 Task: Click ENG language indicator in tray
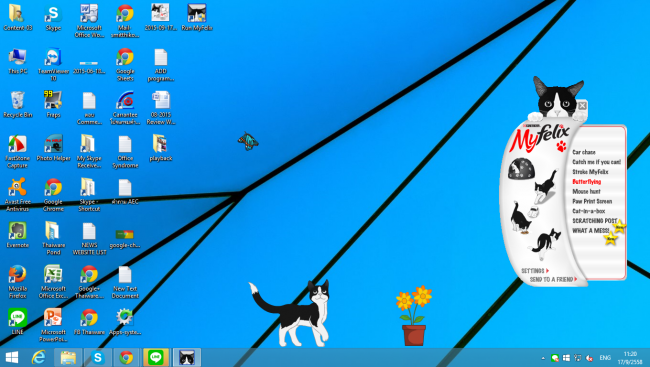pyautogui.click(x=605, y=358)
